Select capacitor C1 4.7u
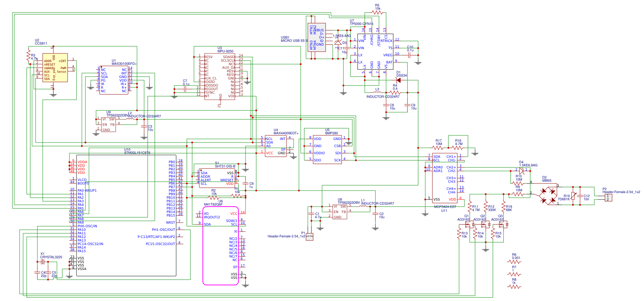Image resolution: width=644 pixels, height=301 pixels. click(311, 214)
